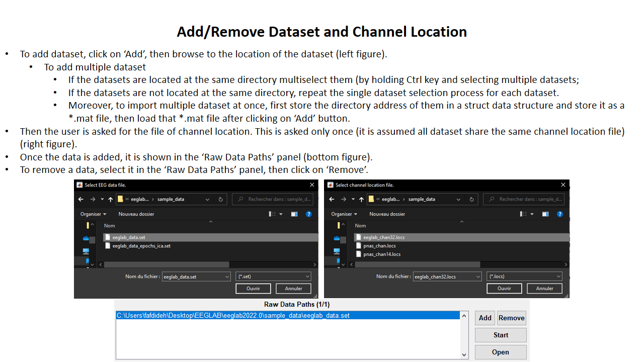Viewport: 644px width, 362px height.
Task: Open the file name dropdown showing eeglab_data.set
Action: (227, 277)
